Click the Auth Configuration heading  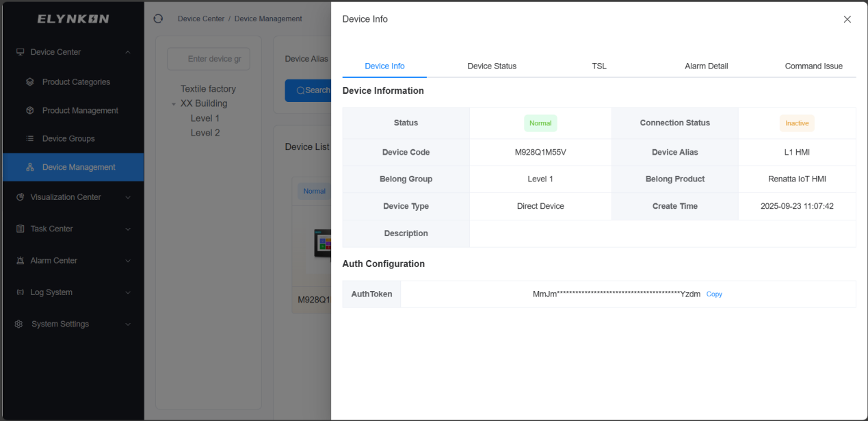coord(384,264)
